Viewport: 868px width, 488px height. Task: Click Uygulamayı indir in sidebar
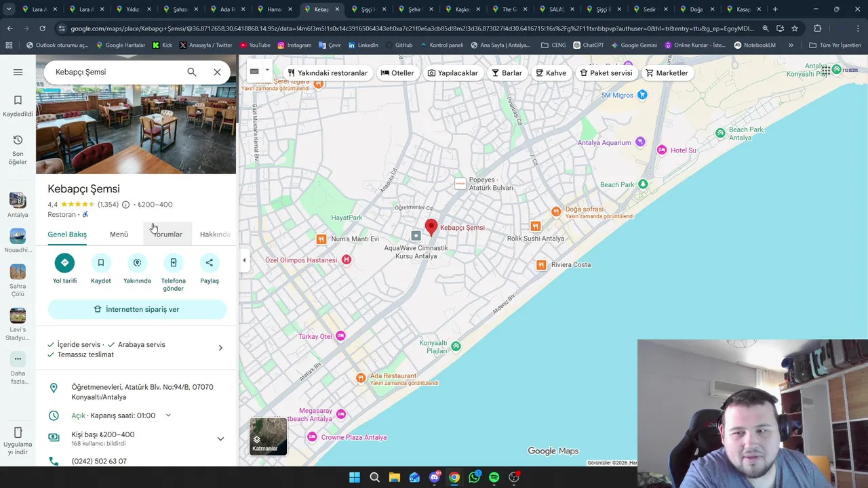(18, 441)
